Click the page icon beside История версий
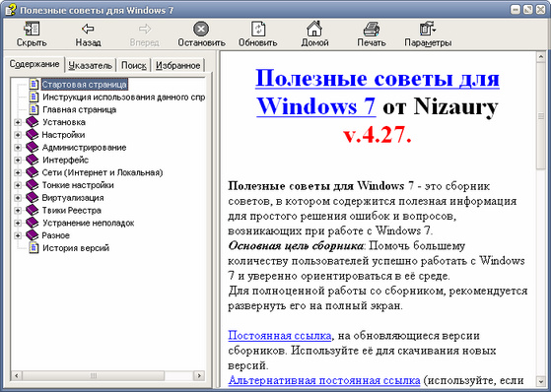This screenshot has height=392, width=551. pyautogui.click(x=34, y=248)
